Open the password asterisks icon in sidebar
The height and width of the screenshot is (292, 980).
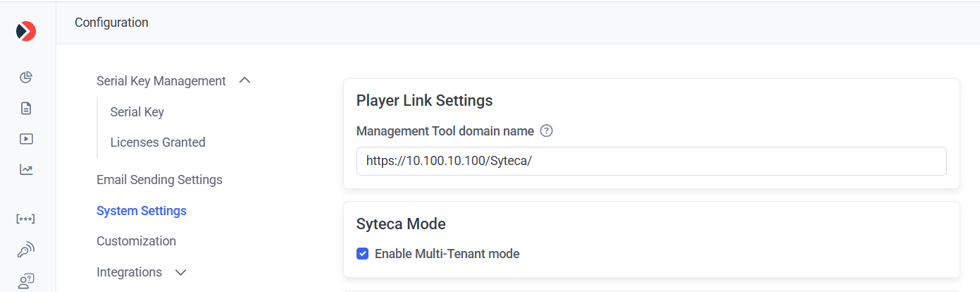(26, 219)
